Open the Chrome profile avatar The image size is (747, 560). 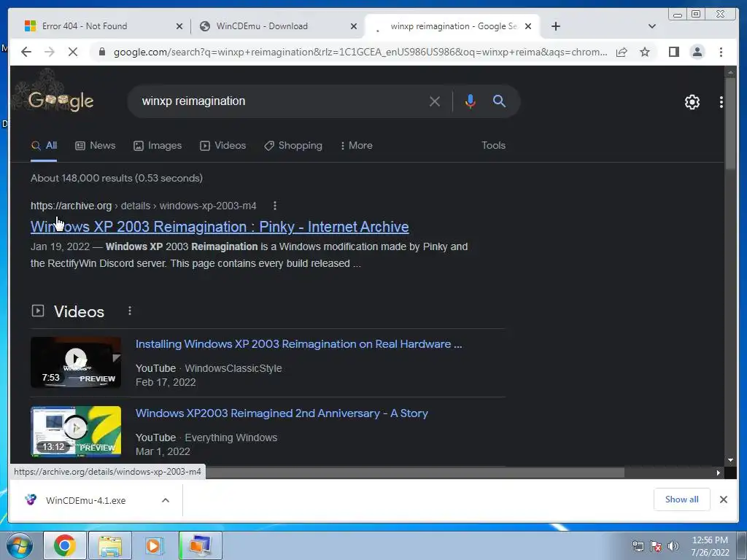pyautogui.click(x=697, y=52)
